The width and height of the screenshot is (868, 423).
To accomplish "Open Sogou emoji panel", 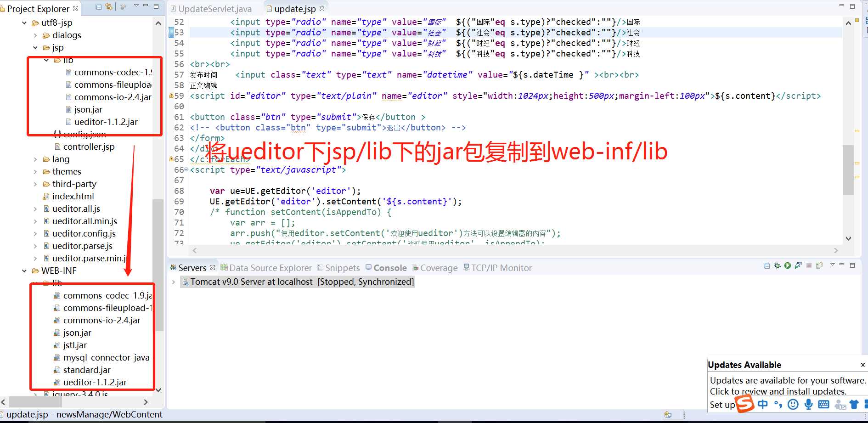I will [793, 404].
